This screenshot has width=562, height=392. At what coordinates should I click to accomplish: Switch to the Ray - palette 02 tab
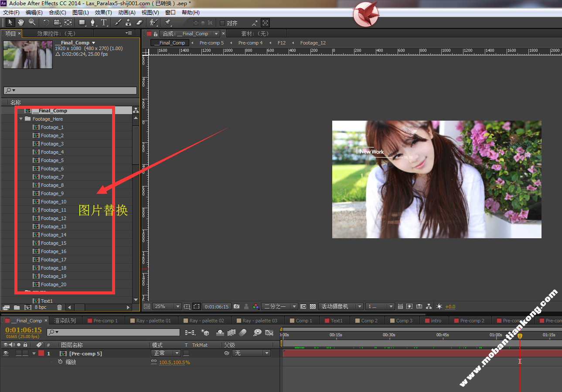203,321
